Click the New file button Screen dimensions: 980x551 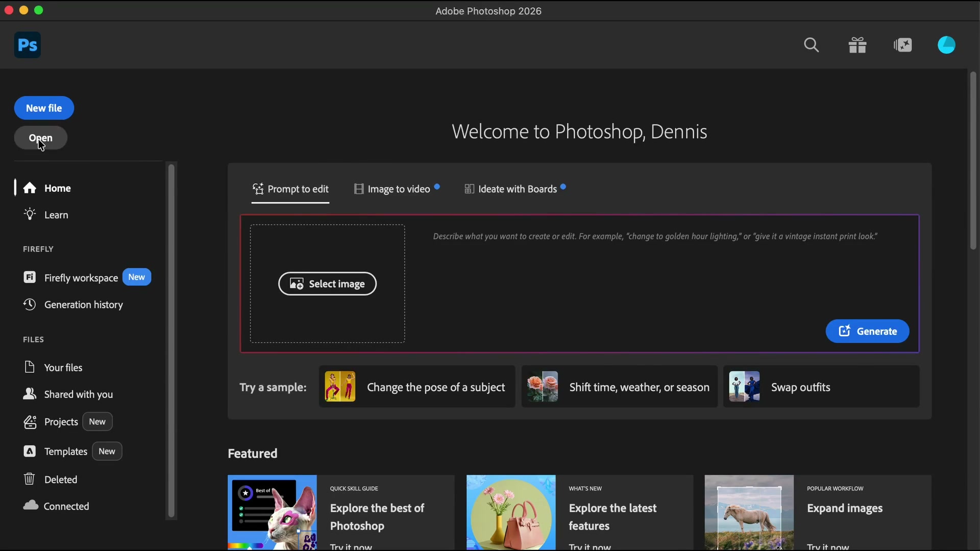pyautogui.click(x=44, y=108)
